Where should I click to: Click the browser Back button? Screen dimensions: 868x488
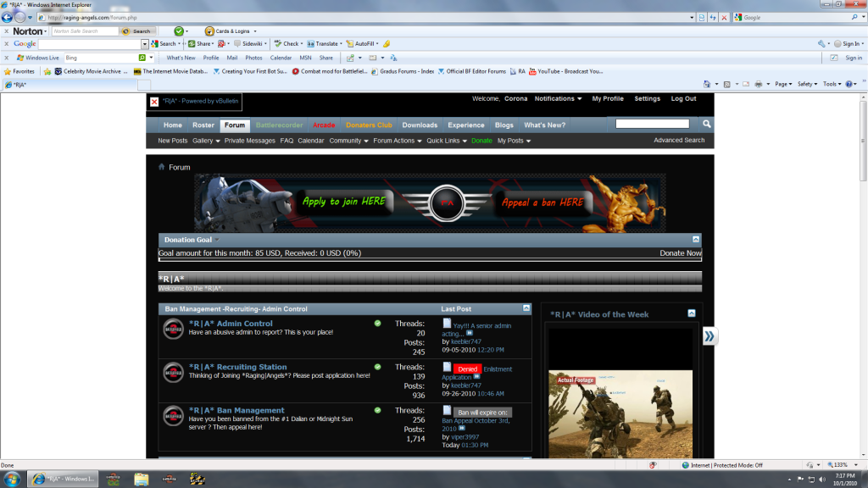click(7, 17)
